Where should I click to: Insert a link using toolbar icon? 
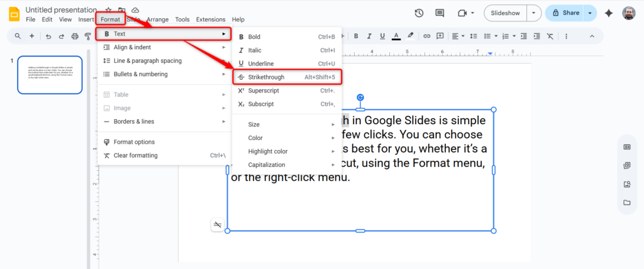coord(427,36)
